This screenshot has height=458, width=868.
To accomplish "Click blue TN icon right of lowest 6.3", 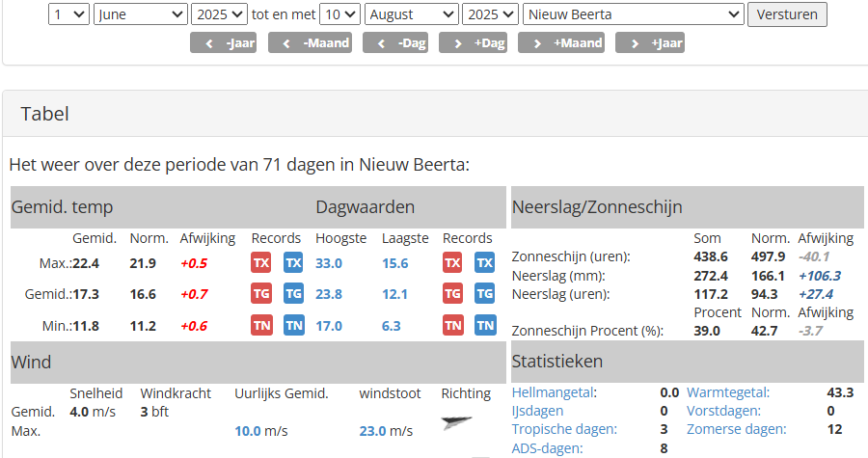I will coord(484,326).
